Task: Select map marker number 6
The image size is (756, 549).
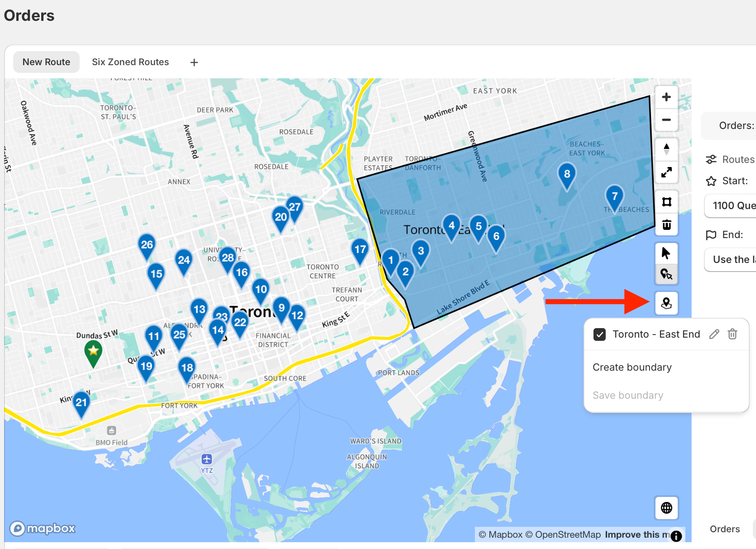Action: (x=496, y=239)
